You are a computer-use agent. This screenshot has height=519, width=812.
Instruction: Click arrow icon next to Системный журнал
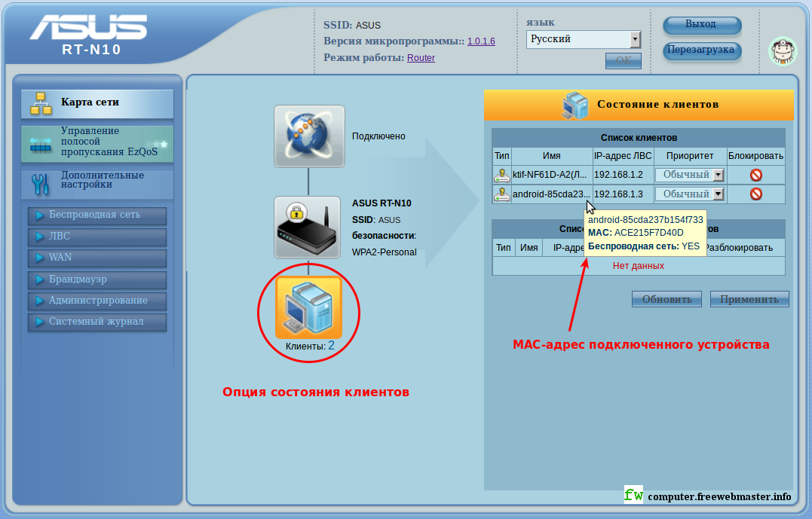[x=39, y=322]
